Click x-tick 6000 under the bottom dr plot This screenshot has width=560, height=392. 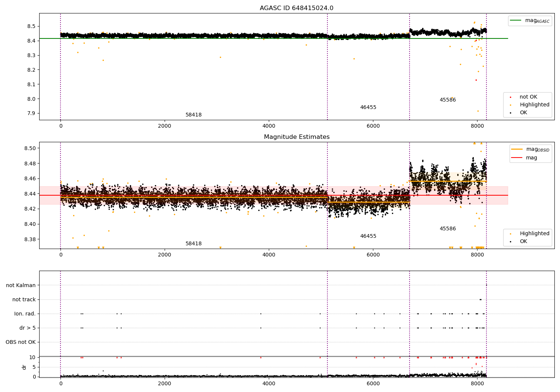(x=373, y=384)
